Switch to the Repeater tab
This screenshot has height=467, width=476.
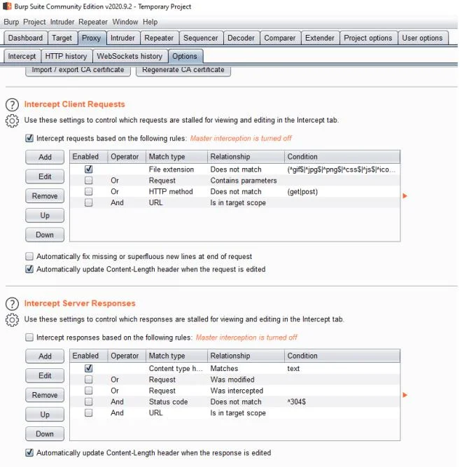(159, 38)
